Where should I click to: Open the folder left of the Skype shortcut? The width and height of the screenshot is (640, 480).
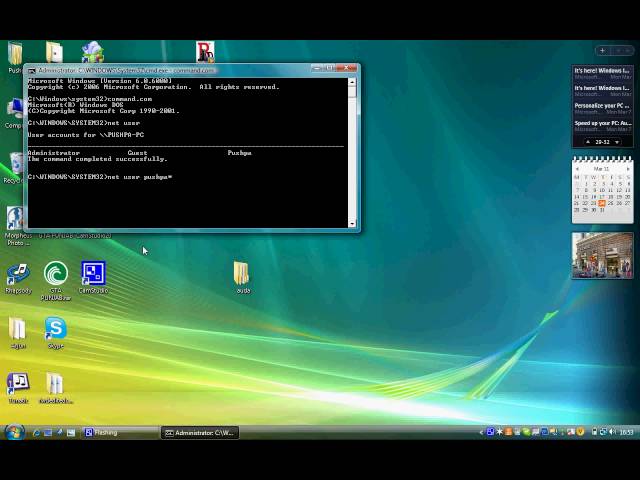pos(18,333)
